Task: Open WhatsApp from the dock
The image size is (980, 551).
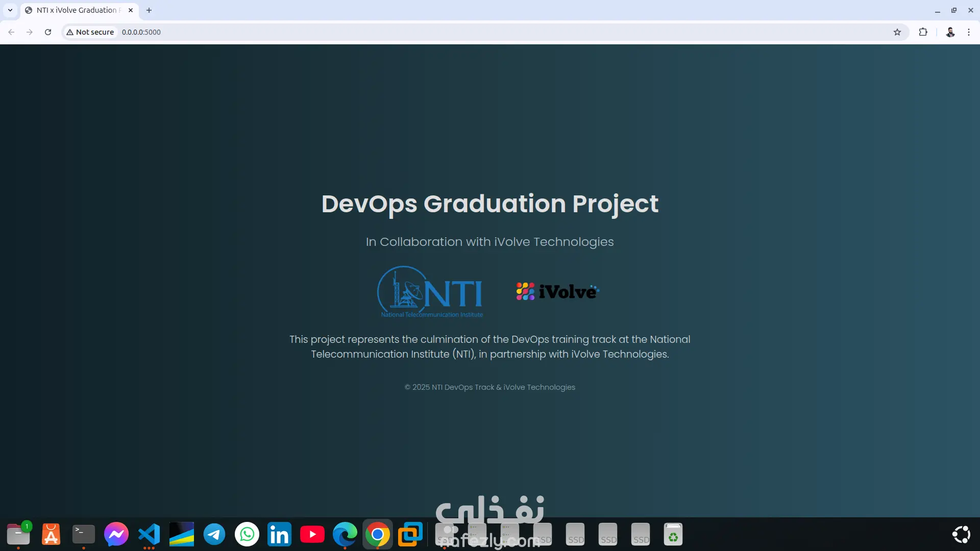Action: coord(247,534)
